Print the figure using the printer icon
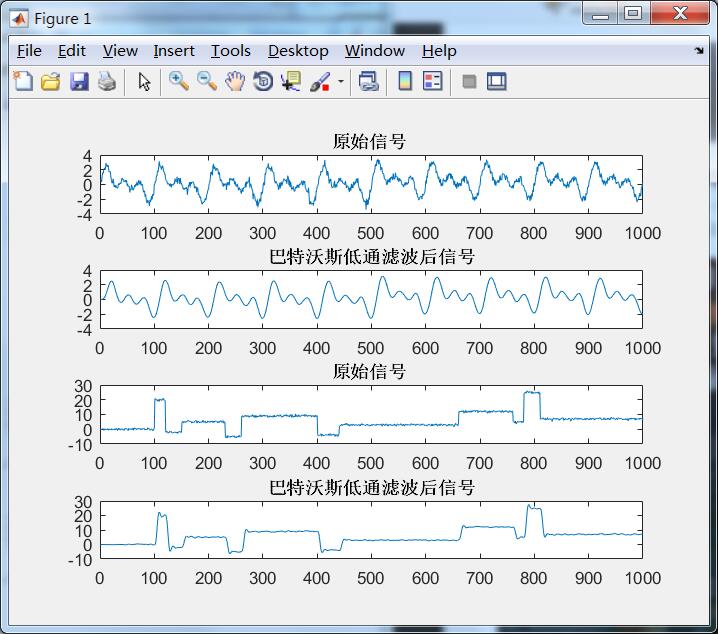This screenshot has height=634, width=718. 107,81
